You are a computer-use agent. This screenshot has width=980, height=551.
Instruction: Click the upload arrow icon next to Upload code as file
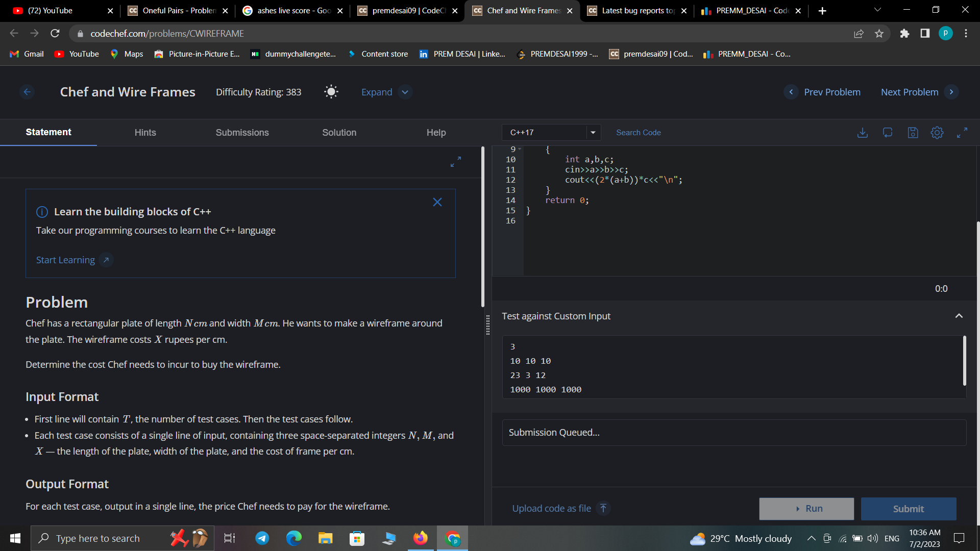pos(603,508)
